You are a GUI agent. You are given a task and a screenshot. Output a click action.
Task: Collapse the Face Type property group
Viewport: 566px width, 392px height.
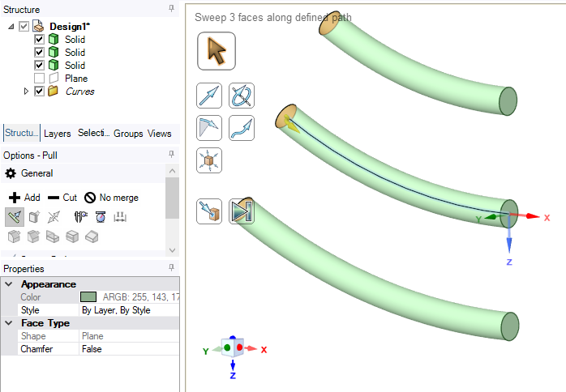[x=9, y=323]
